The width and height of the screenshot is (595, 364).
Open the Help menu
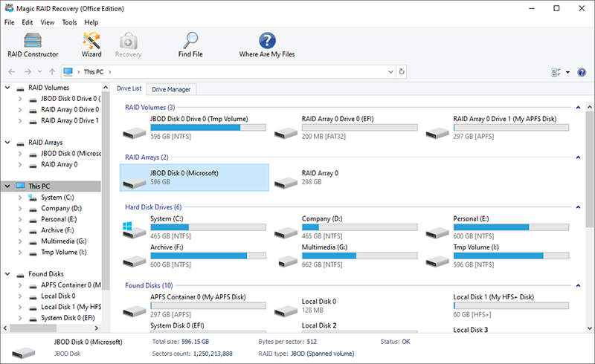[x=91, y=22]
